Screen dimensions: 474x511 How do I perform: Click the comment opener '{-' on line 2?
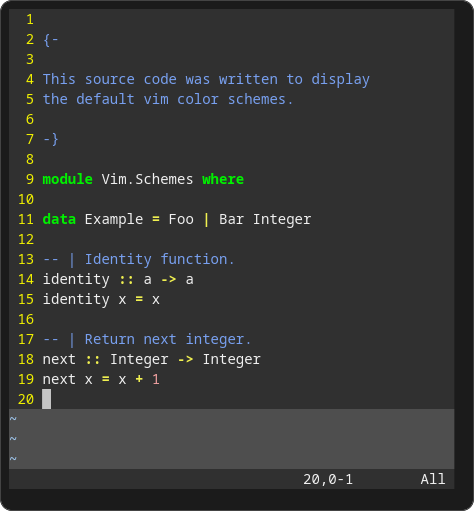click(51, 40)
